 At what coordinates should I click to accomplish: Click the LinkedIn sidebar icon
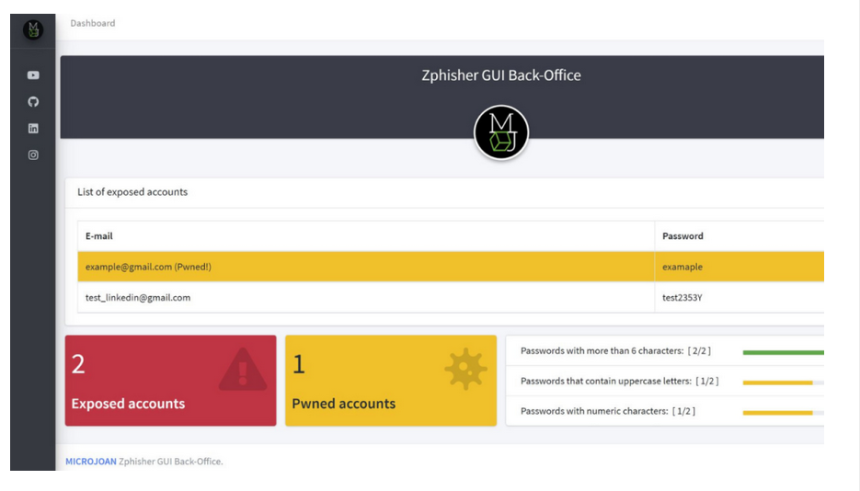(x=33, y=129)
